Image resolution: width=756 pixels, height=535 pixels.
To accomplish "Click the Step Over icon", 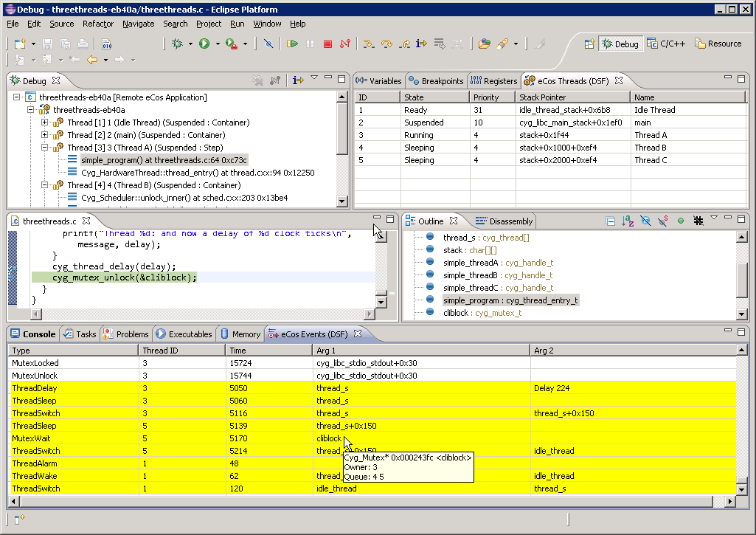I will (x=386, y=44).
